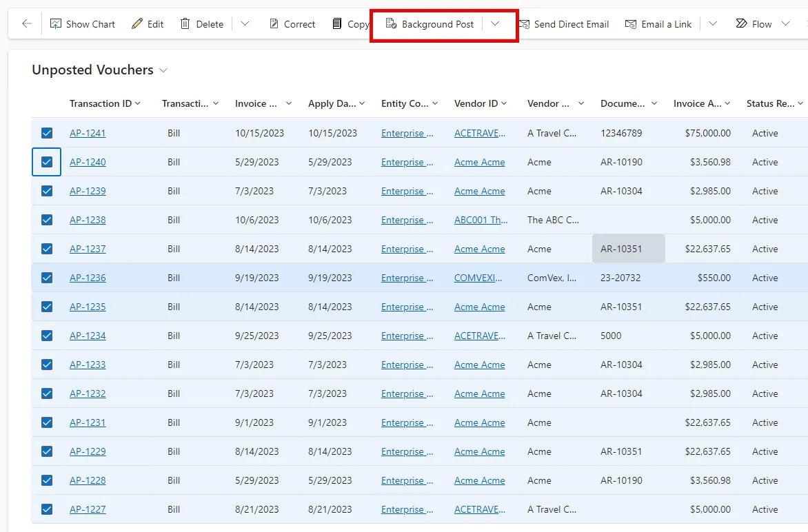Click The ABC C... vendor name cell

pyautogui.click(x=553, y=220)
